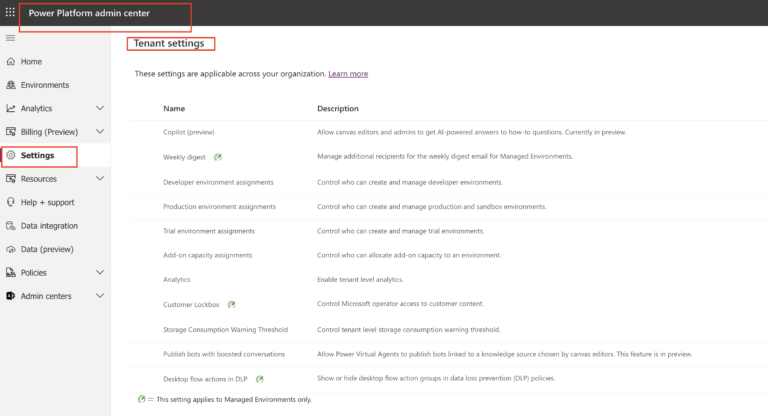
Task: Click Managed Environments icon beside Weekly digest
Action: (x=218, y=157)
